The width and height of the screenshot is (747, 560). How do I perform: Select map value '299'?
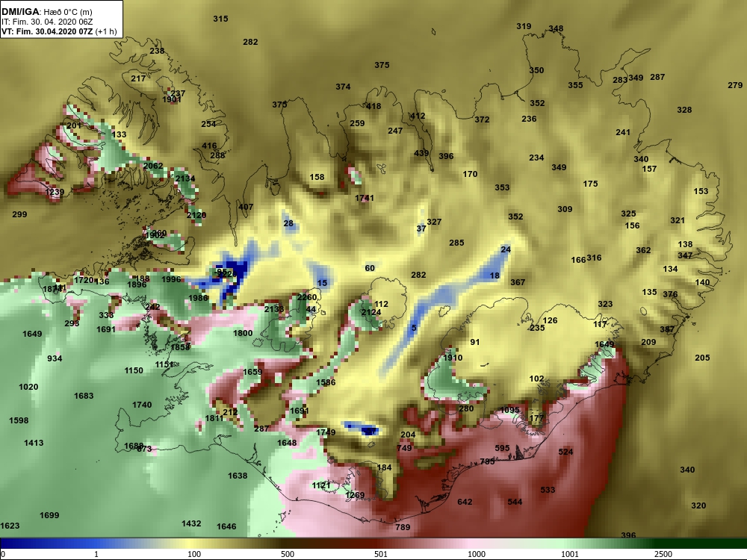tap(19, 214)
